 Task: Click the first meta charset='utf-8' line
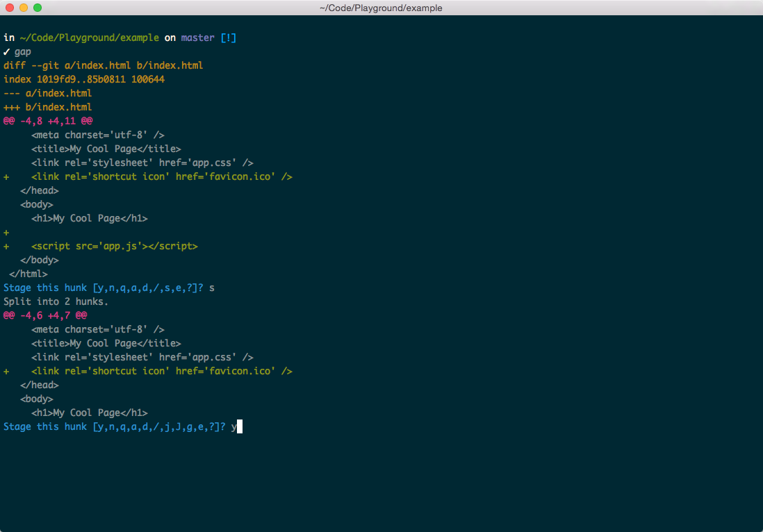click(98, 135)
